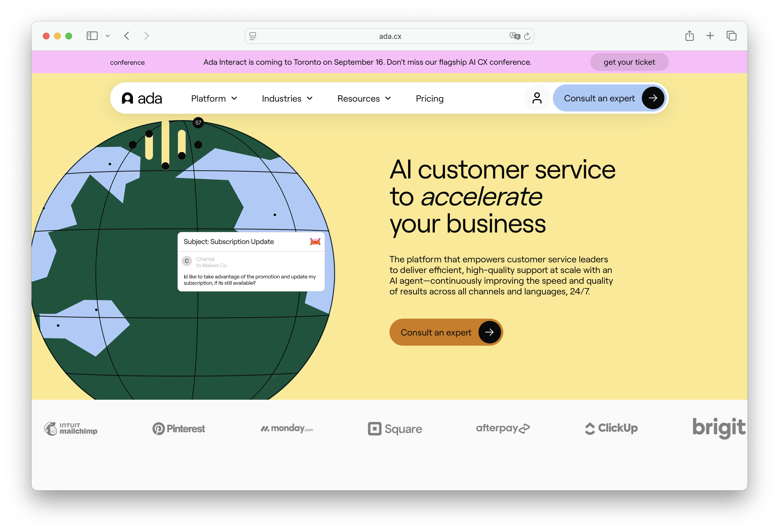The width and height of the screenshot is (779, 532).
Task: Toggle the Safari sidebar
Action: pyautogui.click(x=92, y=36)
